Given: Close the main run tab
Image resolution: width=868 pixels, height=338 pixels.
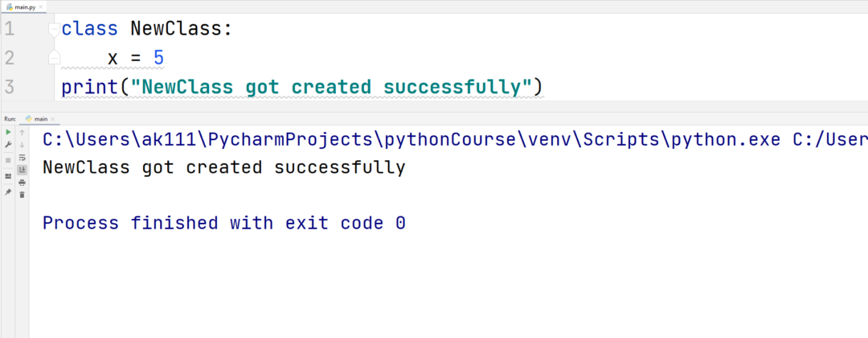Looking at the screenshot, I should 55,118.
